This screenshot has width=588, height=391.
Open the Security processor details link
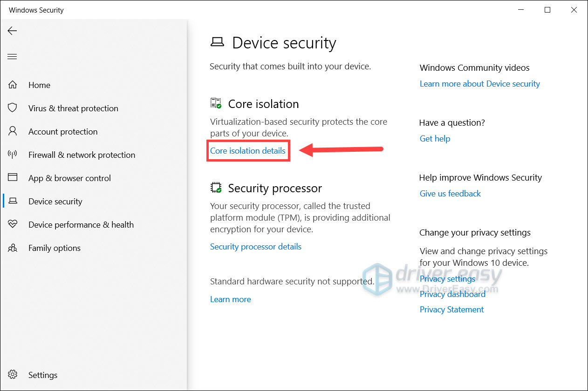pos(256,247)
